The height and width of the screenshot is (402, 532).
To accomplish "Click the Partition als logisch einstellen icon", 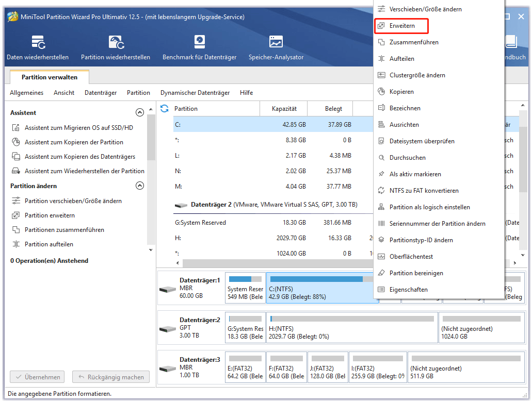I will (x=381, y=207).
